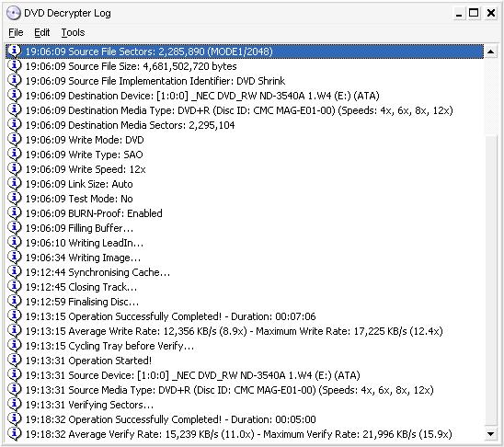Click info icon beside Source File Size entry
This screenshot has width=504, height=447.
[x=14, y=66]
